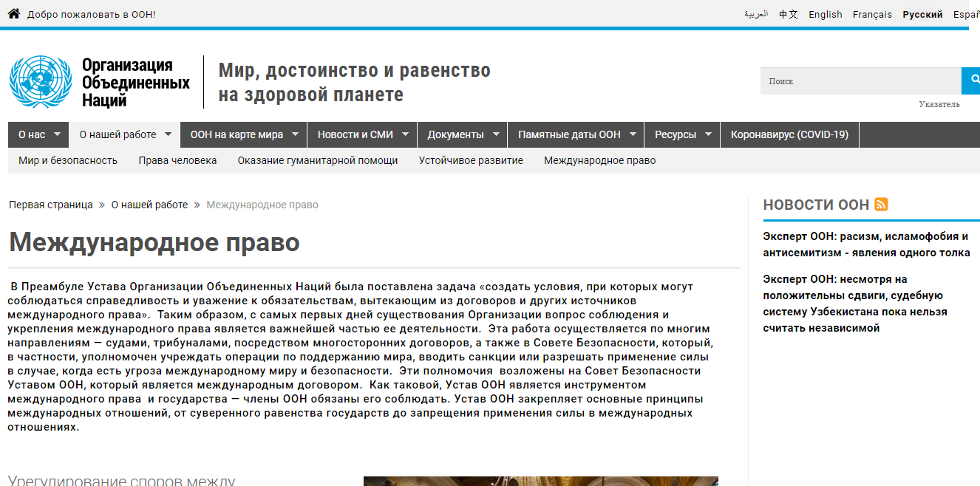Click the «Указатель» link under search
The width and height of the screenshot is (980, 486).
939,104
